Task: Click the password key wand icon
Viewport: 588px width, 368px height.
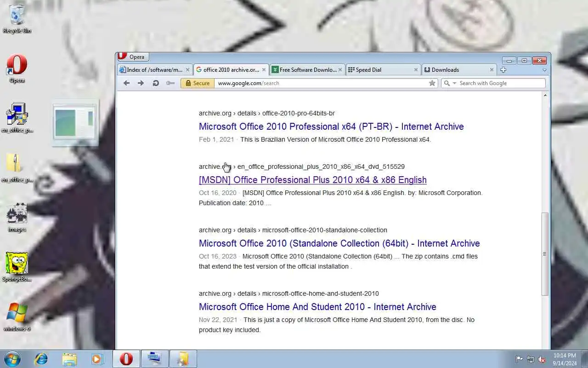Action: (170, 83)
